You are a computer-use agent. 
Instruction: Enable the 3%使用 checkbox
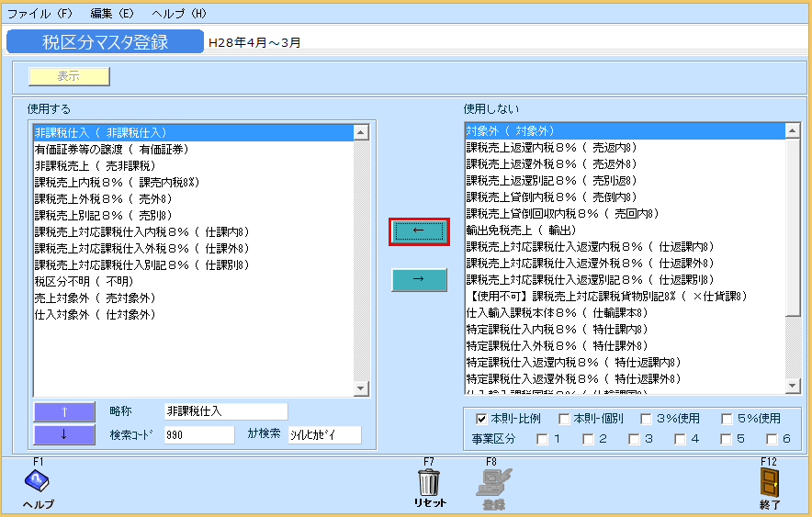click(x=646, y=419)
